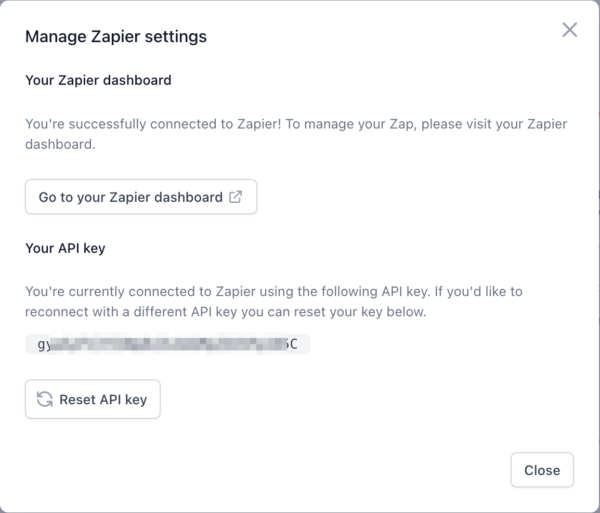Click the Your Zapier dashboard heading
The width and height of the screenshot is (600, 513).
click(x=98, y=80)
